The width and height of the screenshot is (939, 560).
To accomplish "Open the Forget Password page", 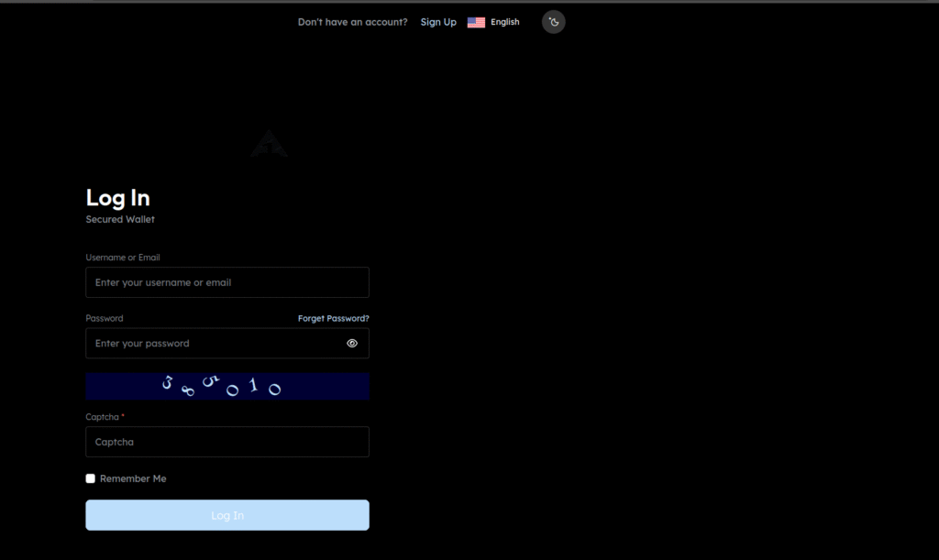I will [333, 318].
